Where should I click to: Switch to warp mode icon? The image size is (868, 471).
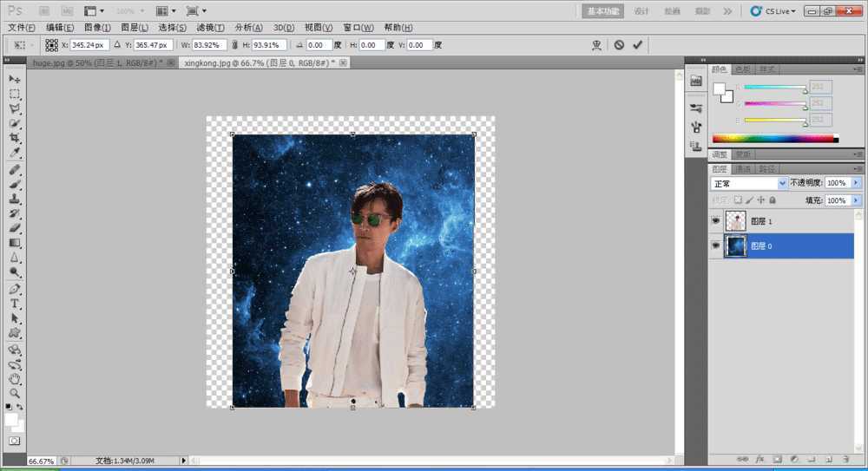tap(596, 44)
